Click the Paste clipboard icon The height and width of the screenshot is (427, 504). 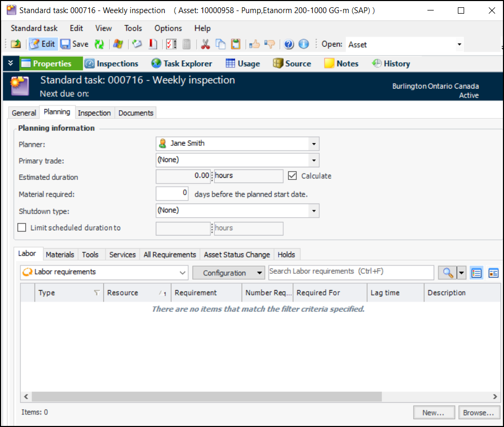coord(235,44)
